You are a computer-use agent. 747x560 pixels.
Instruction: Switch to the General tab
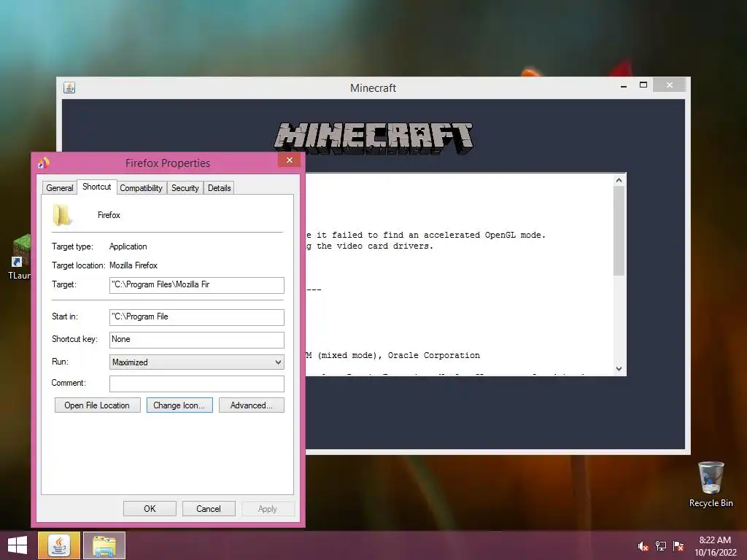coord(60,187)
